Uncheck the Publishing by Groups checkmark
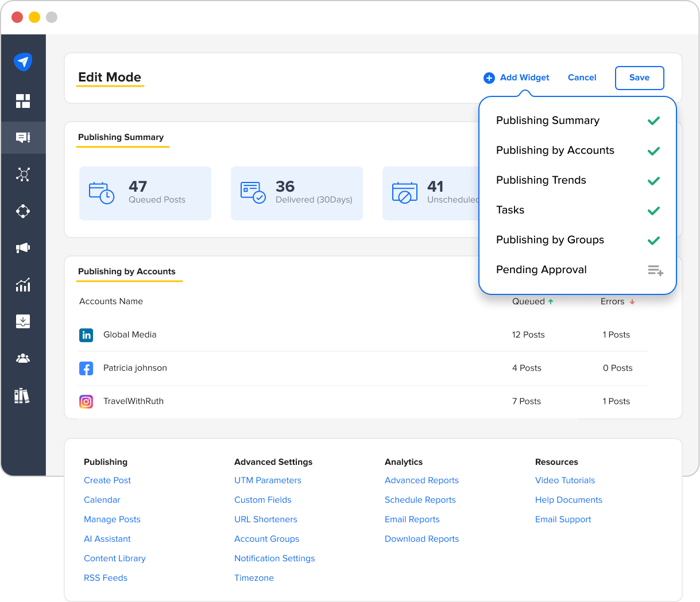This screenshot has width=700, height=602. [x=653, y=240]
